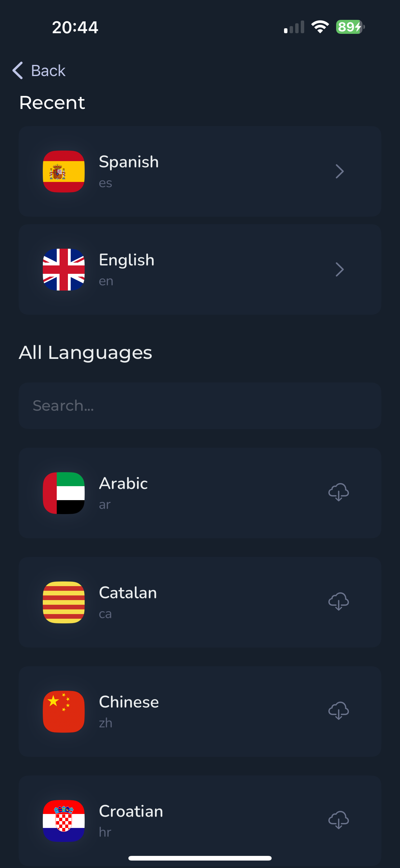Tap the battery indicator in status bar
Image resolution: width=400 pixels, height=868 pixels.
click(x=350, y=27)
